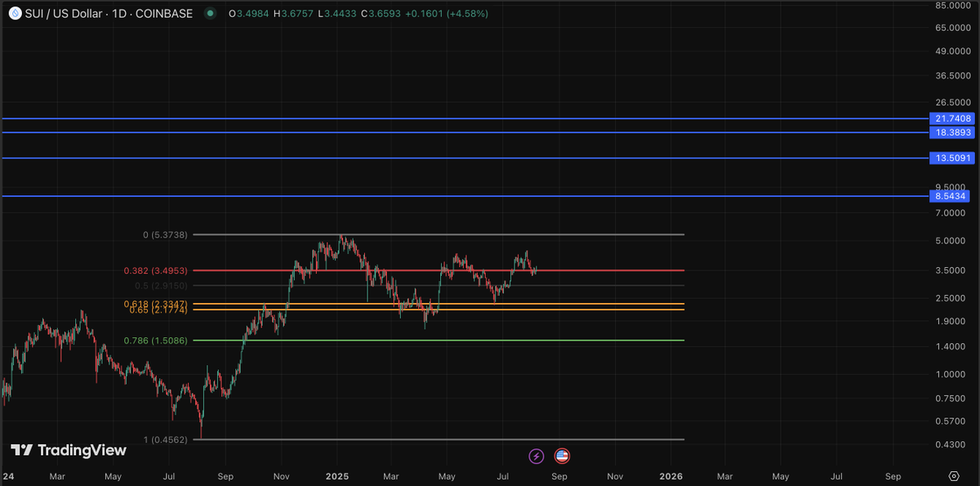Click the Sep month label on timeline
This screenshot has width=980, height=486.
coord(225,476)
